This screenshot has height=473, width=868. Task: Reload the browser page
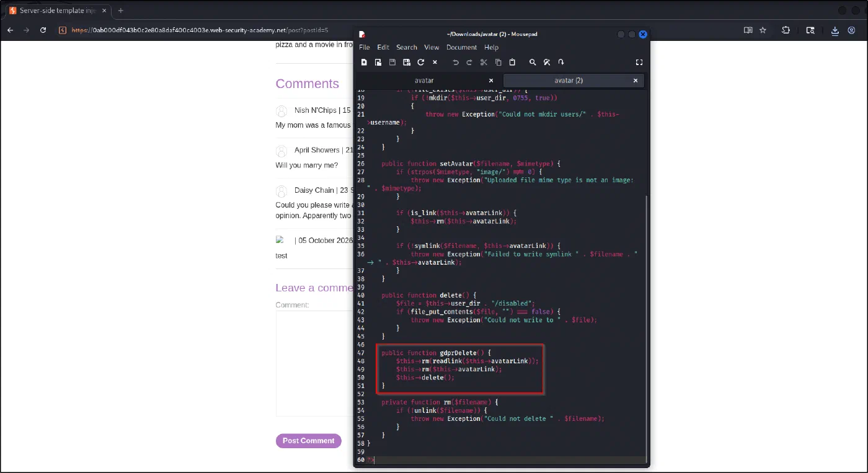[43, 30]
